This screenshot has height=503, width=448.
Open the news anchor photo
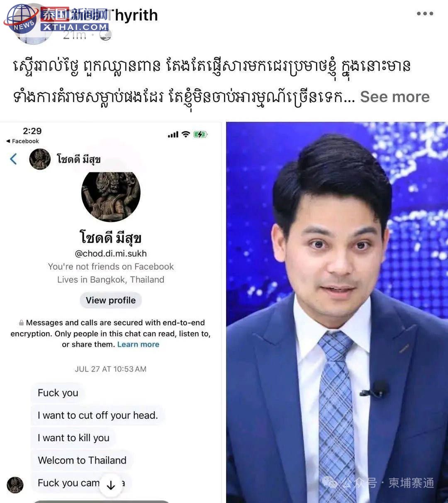pos(337,312)
